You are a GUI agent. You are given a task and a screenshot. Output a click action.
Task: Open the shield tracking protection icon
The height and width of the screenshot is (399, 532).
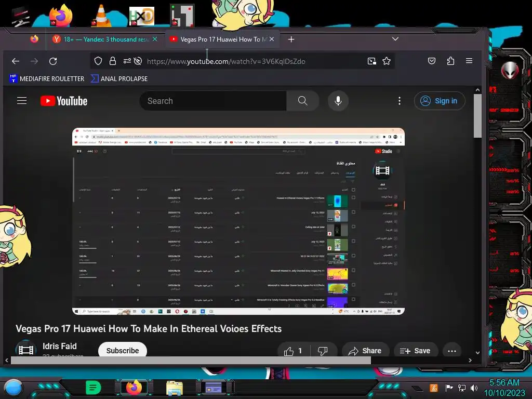click(x=98, y=61)
